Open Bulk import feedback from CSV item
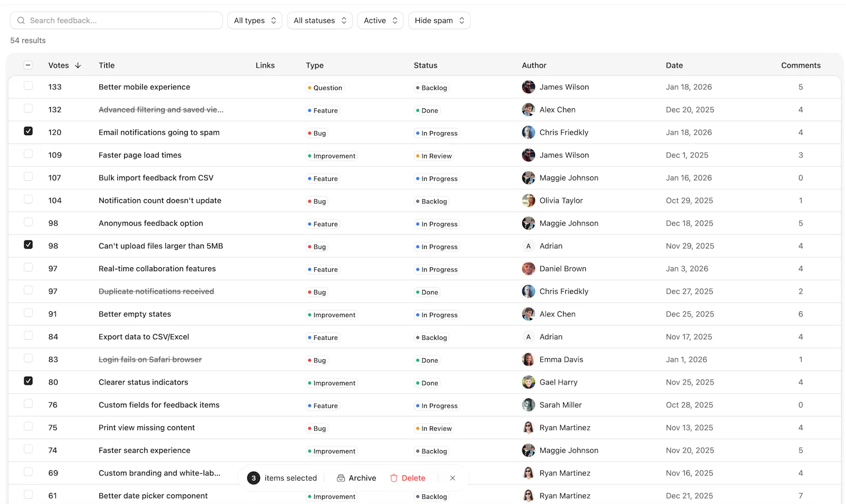 coord(156,178)
